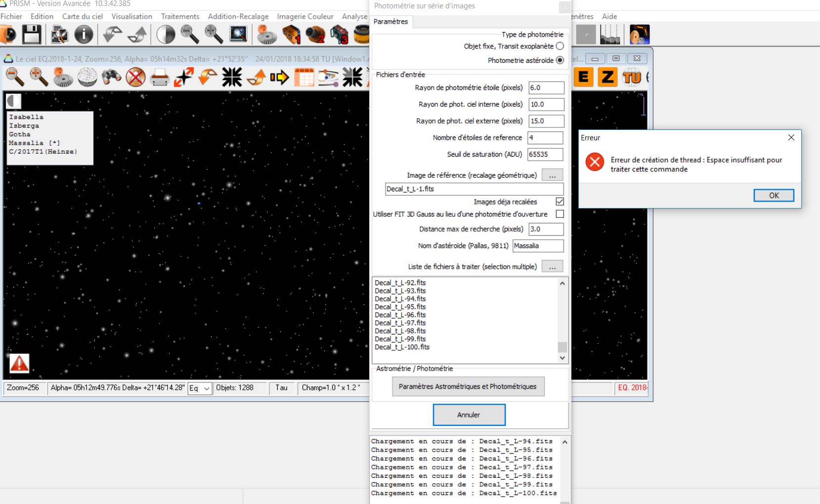820x504 pixels.
Task: Uncheck 'Images déja recalées' checkbox
Action: pos(560,202)
